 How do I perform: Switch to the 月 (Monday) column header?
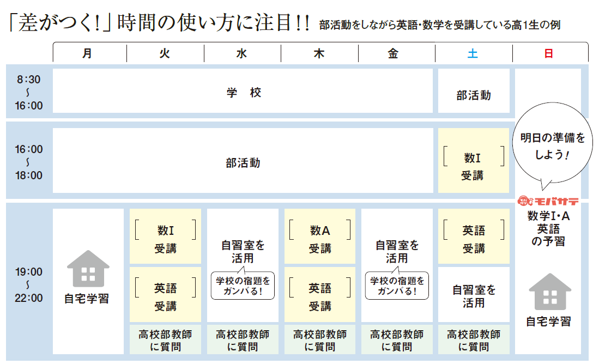87,53
